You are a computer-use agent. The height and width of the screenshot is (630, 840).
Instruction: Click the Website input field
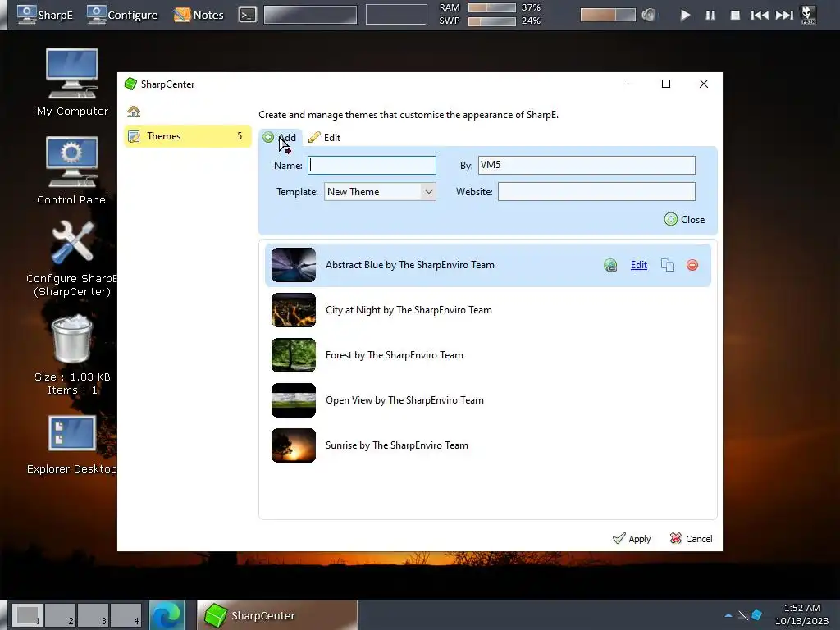coord(596,192)
